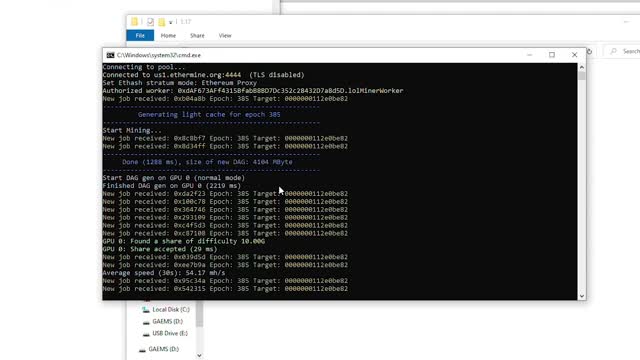
Task: Click 'Connected to us1.ethermine.org:4444' line
Action: (x=203, y=75)
